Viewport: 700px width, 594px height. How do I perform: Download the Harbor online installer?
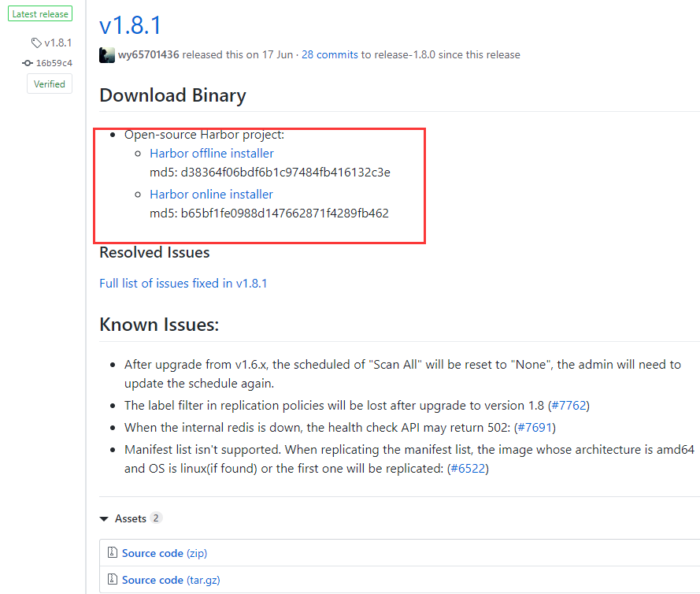[211, 195]
